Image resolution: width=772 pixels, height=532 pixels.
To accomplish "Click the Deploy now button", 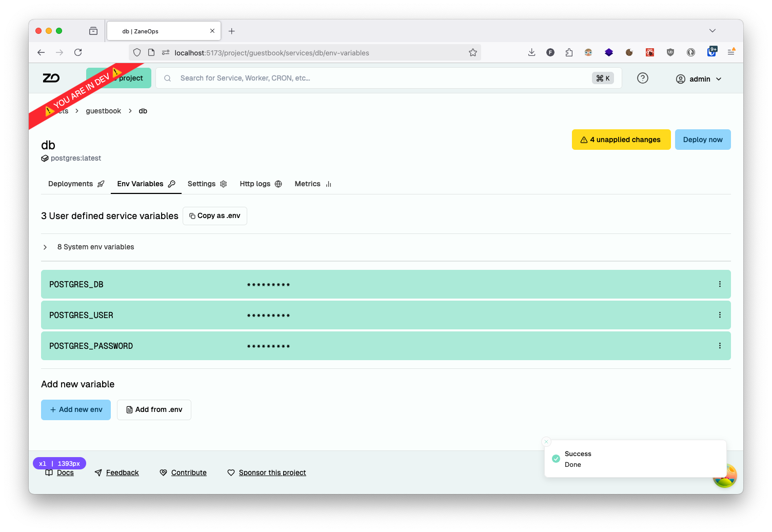I will [703, 140].
